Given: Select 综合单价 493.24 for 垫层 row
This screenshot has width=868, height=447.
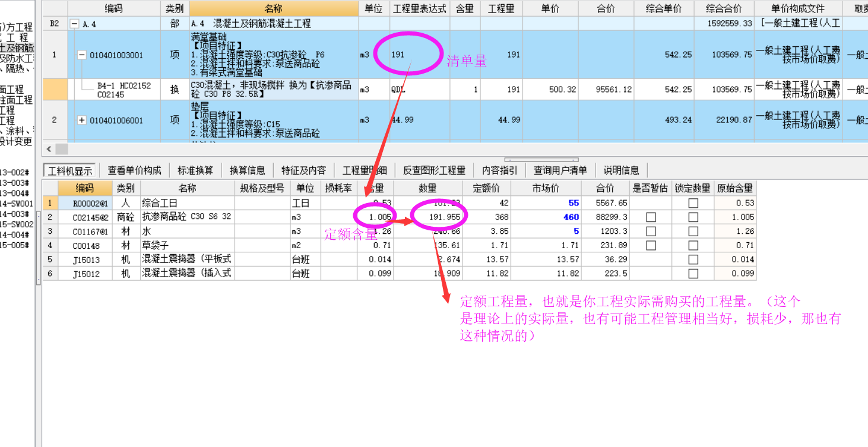Looking at the screenshot, I should point(664,120).
